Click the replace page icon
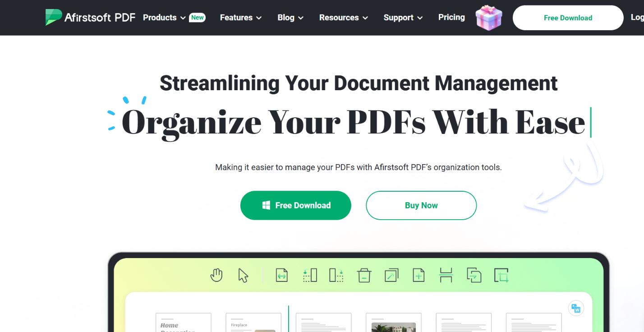The height and width of the screenshot is (332, 644). pos(474,275)
